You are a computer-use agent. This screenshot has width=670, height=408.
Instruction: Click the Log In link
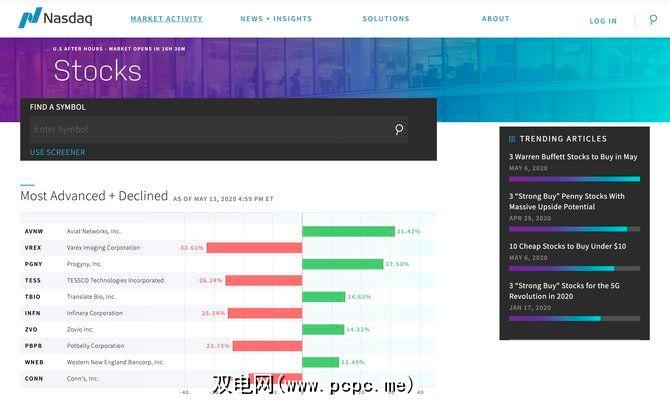tap(603, 21)
